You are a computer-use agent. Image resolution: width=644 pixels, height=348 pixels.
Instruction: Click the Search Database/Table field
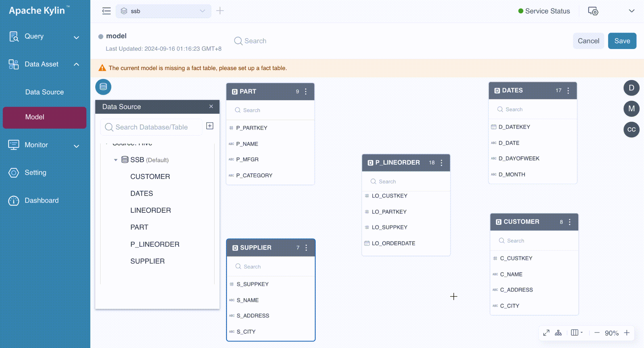(151, 127)
